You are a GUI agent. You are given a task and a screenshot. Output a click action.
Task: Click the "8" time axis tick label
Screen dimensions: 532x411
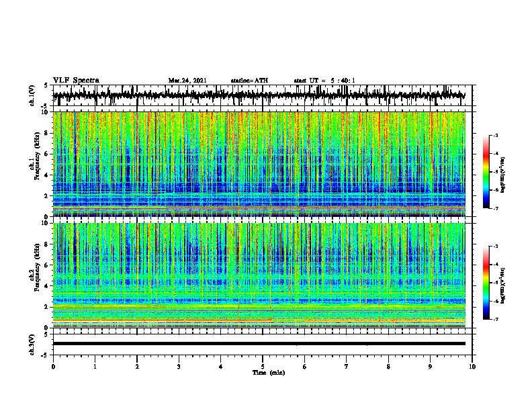(388, 367)
